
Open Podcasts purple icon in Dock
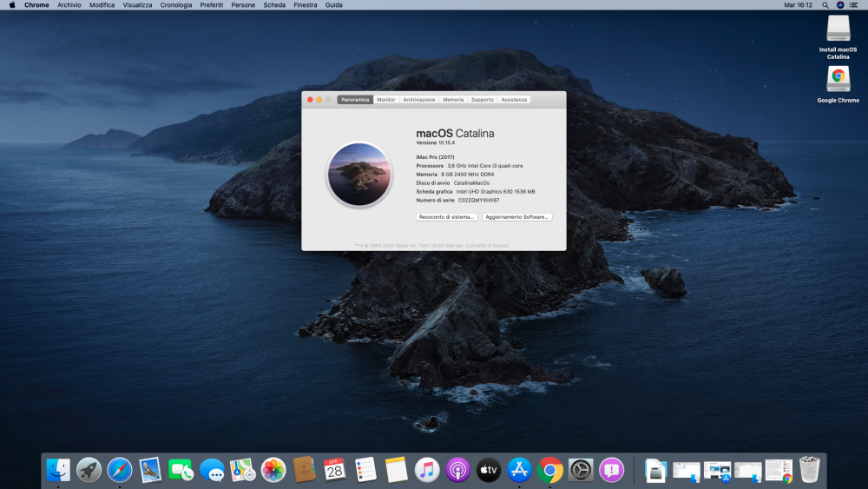pos(457,470)
